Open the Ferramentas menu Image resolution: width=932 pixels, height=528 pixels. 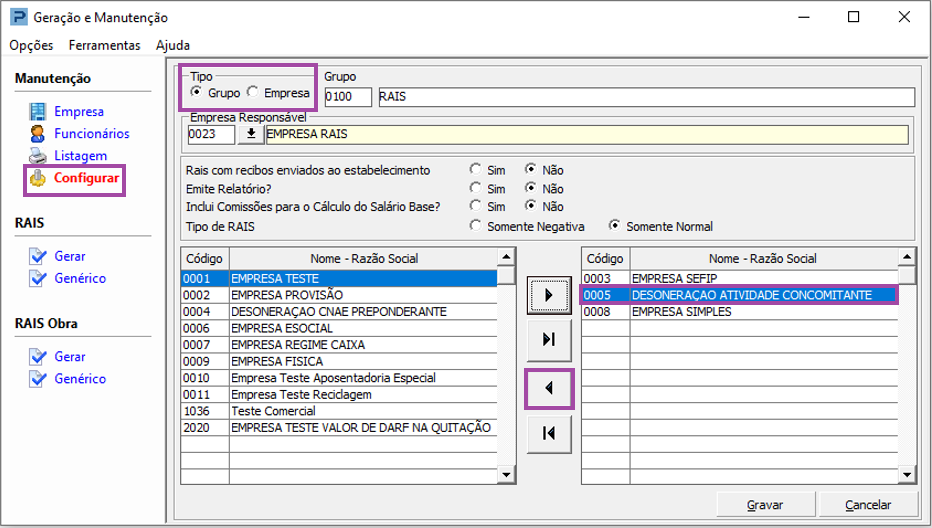tap(105, 45)
